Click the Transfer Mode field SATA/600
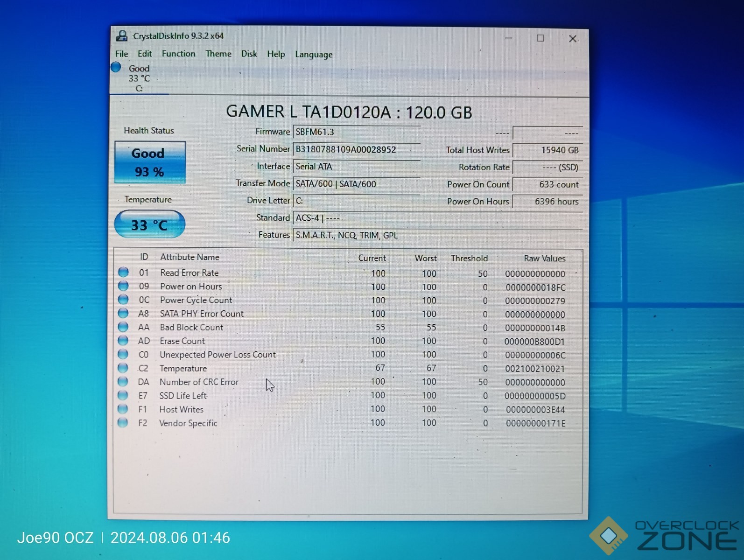The height and width of the screenshot is (560, 744). (x=357, y=184)
